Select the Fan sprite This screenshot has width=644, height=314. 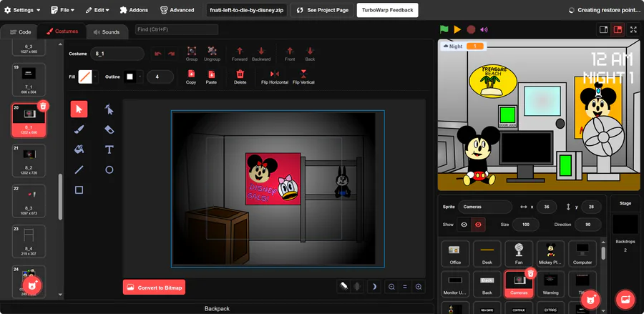pyautogui.click(x=519, y=254)
